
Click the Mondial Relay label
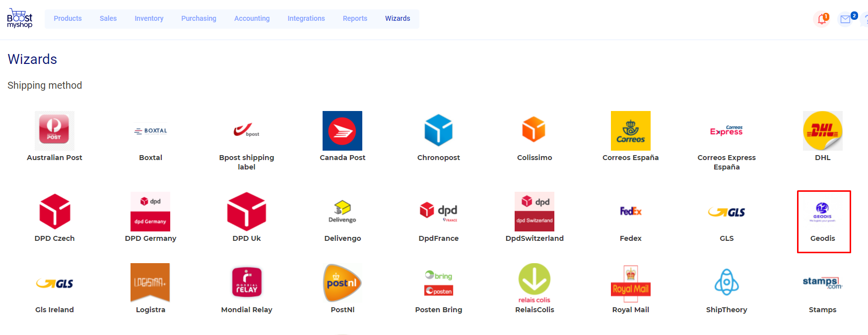point(247,310)
